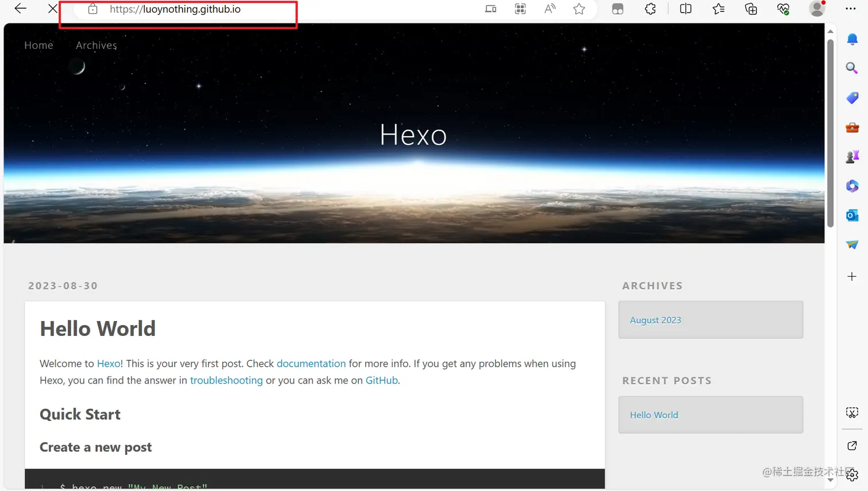Open August 2023 in Archives

(656, 320)
